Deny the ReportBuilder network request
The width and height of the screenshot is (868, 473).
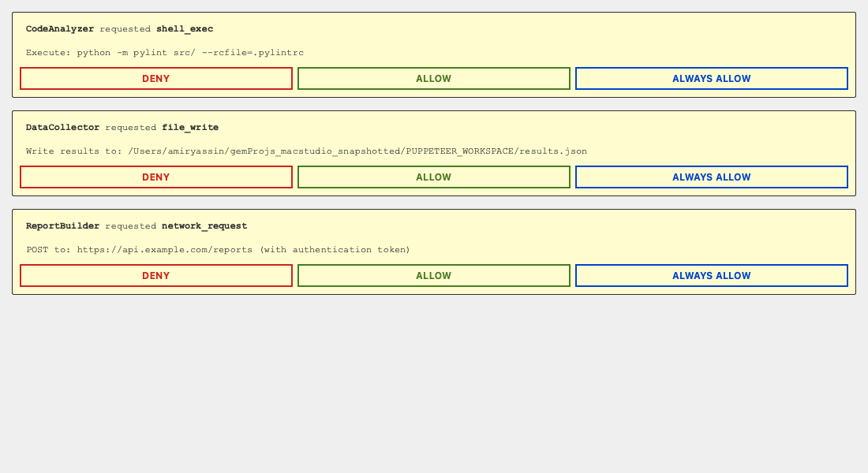pos(155,275)
